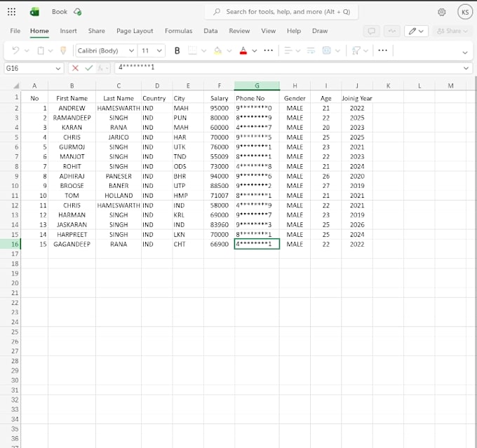This screenshot has width=477, height=448.
Task: Confirm entry with green checkmark
Action: pos(89,68)
